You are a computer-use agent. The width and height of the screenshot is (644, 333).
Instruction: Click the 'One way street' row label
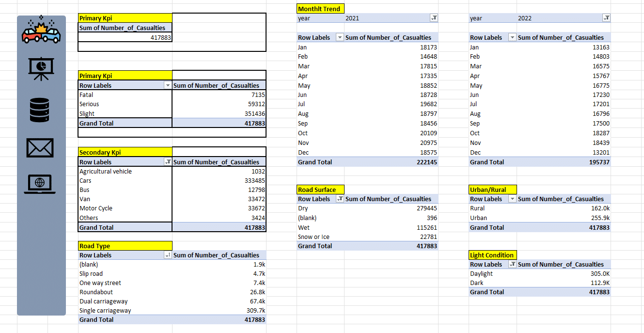point(100,283)
